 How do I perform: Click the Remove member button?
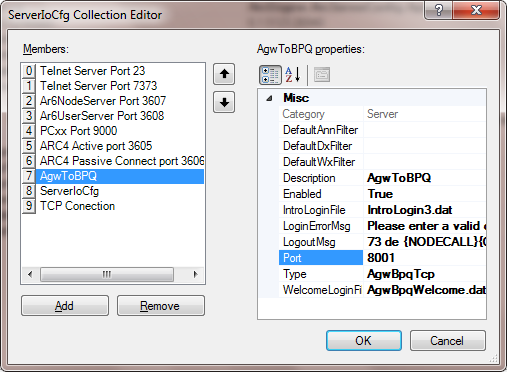click(161, 305)
